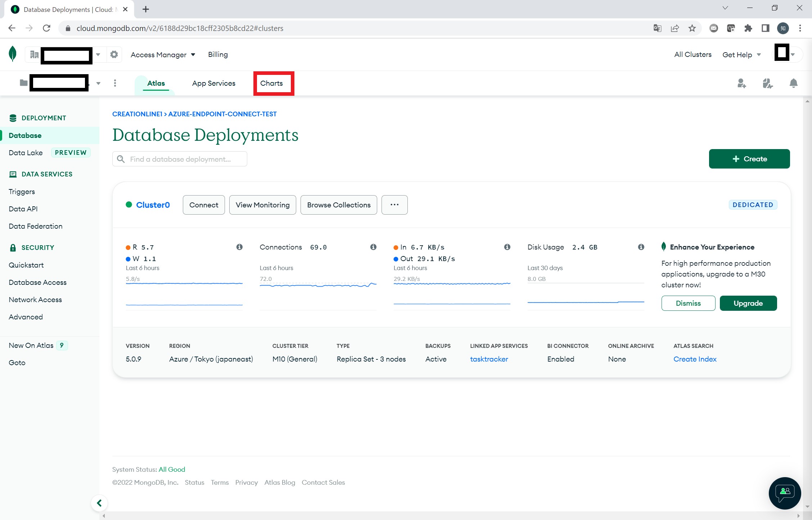This screenshot has width=812, height=520.
Task: Click info icon for network In/Out
Action: (x=507, y=247)
